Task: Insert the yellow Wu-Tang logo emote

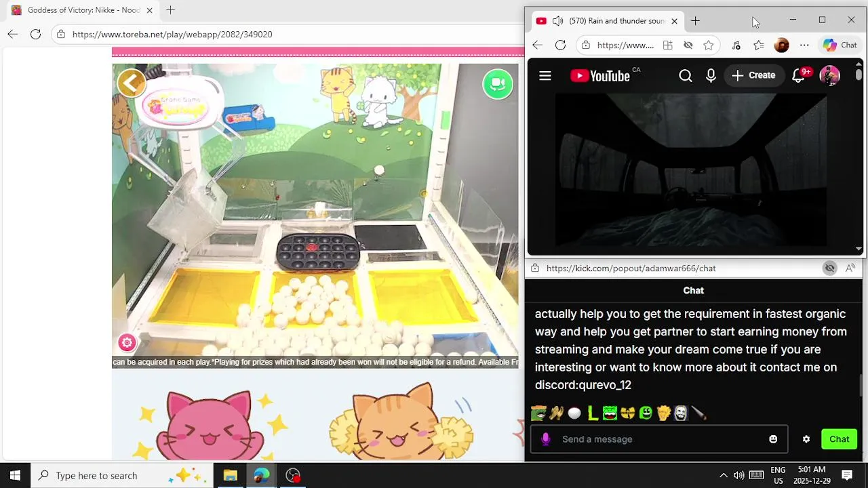Action: 627,413
